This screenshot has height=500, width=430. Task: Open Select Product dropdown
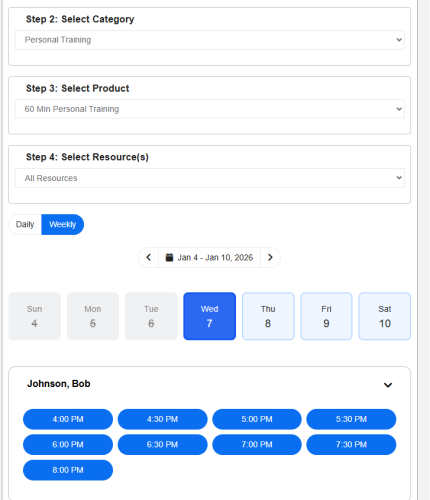[x=210, y=109]
